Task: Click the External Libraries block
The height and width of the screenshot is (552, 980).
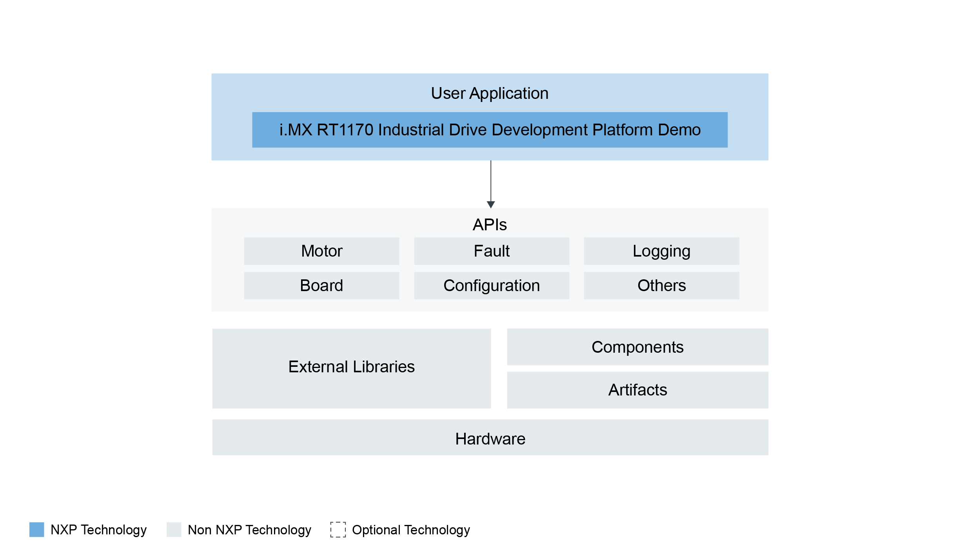Action: pyautogui.click(x=351, y=367)
